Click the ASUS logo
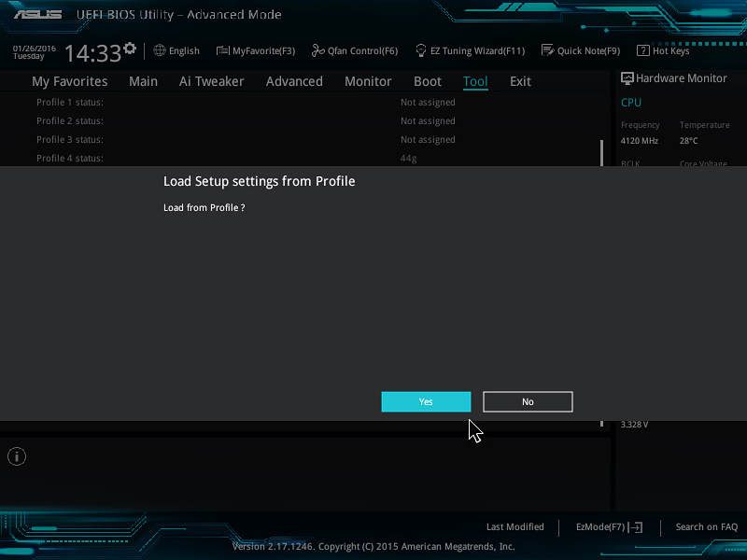Viewport: 747px width, 560px height. point(37,14)
